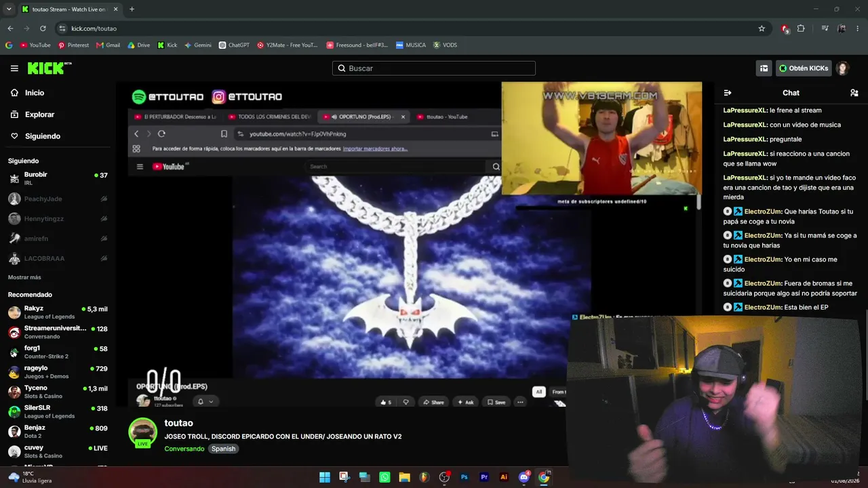Viewport: 868px width, 488px height.
Task: Open the chat users list icon
Action: (x=854, y=93)
